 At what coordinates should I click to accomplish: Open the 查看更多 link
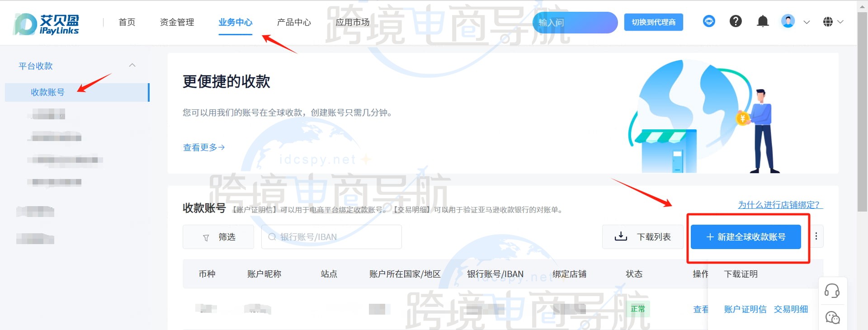(x=203, y=147)
